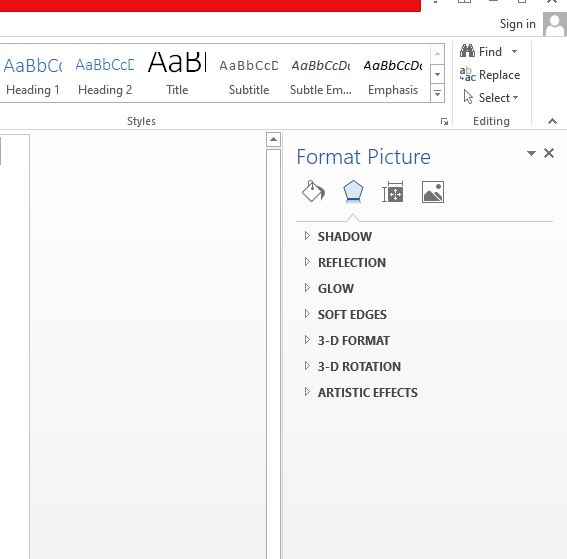Open the Layout & Properties tab icon

pos(393,192)
